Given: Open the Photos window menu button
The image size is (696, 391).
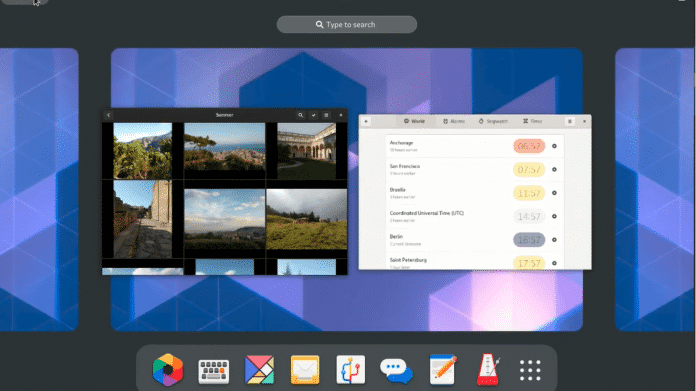Looking at the screenshot, I should pyautogui.click(x=326, y=115).
